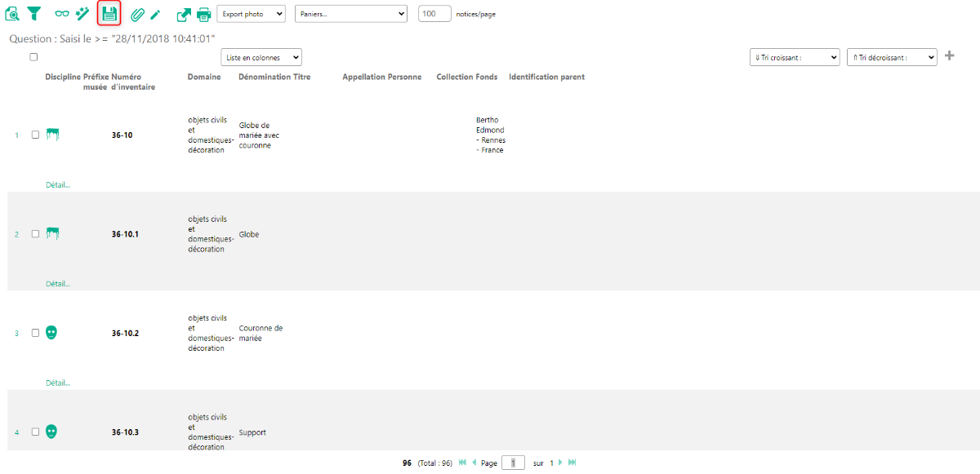Viewport: 980px width, 474px height.
Task: Expand the Paniers dropdown
Action: [x=350, y=14]
